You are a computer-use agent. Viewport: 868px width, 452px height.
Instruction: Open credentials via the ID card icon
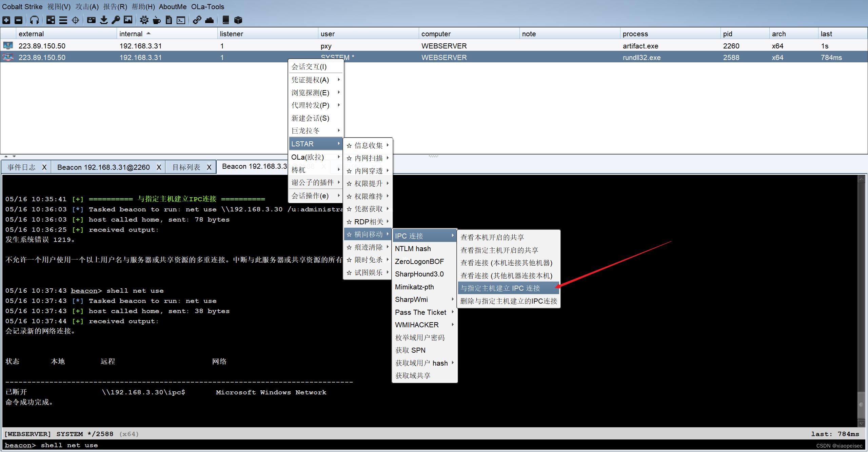click(91, 20)
